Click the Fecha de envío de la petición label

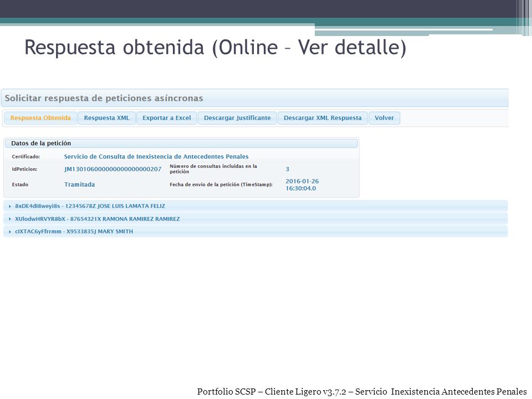pos(221,185)
